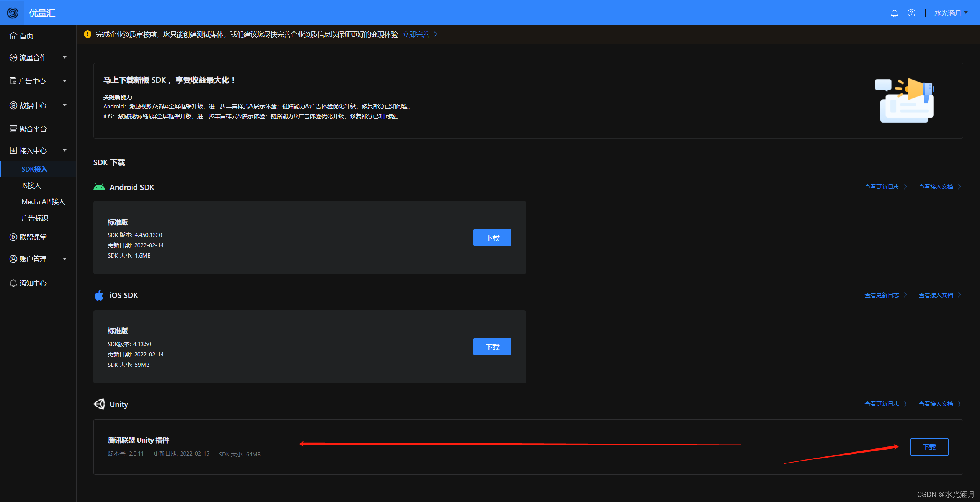Open the help question mark icon
Image resolution: width=980 pixels, height=502 pixels.
(911, 13)
